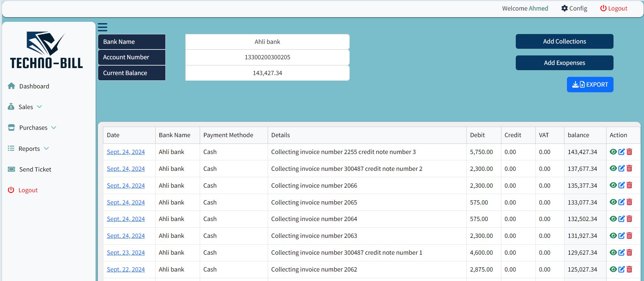644x281 pixels.
Task: Click the current balance 143,427.34 field
Action: click(267, 73)
